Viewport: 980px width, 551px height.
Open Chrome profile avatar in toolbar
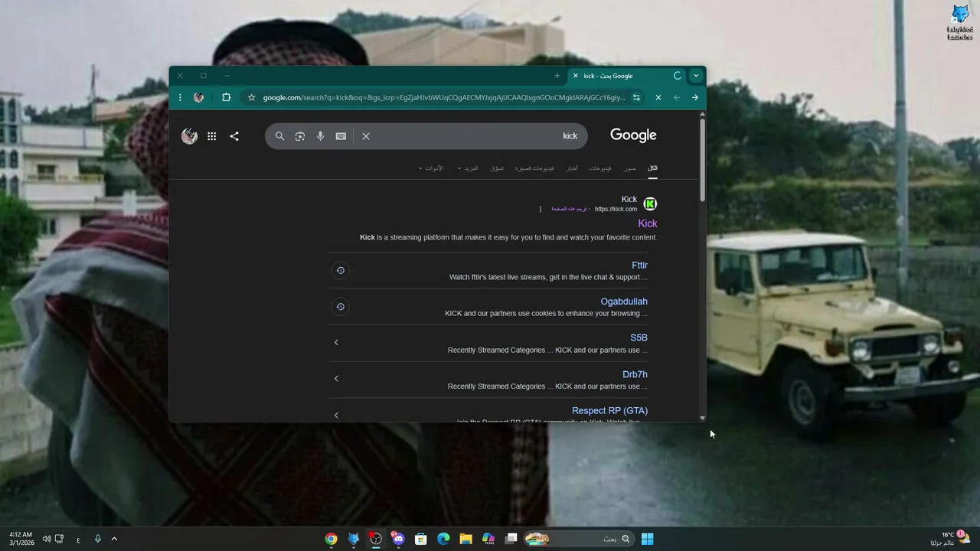[x=199, y=97]
